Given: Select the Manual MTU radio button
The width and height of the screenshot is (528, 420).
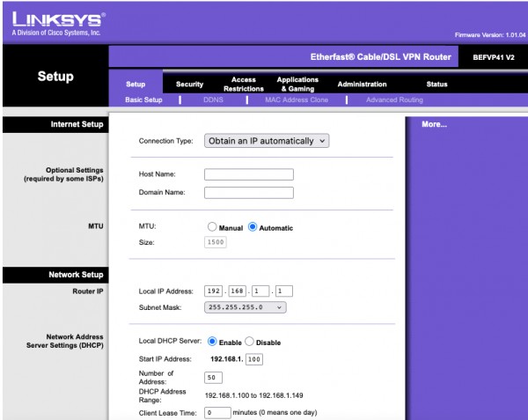Looking at the screenshot, I should [x=211, y=227].
